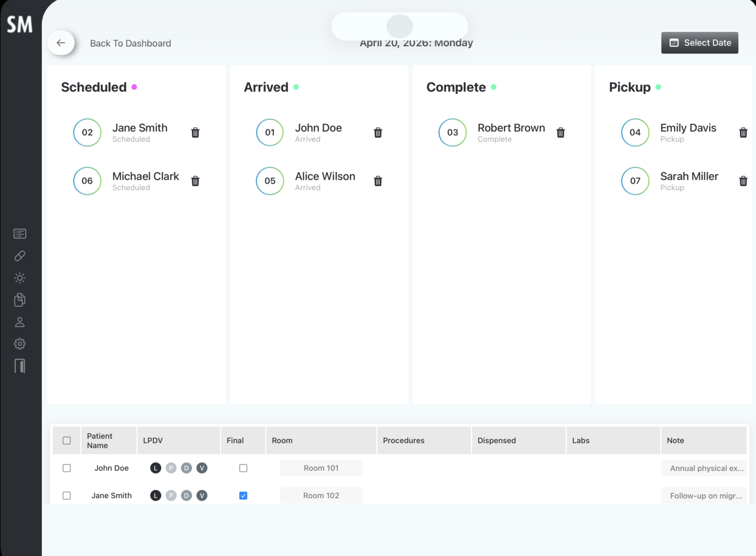
Task: Open the documents icon in sidebar
Action: click(20, 300)
